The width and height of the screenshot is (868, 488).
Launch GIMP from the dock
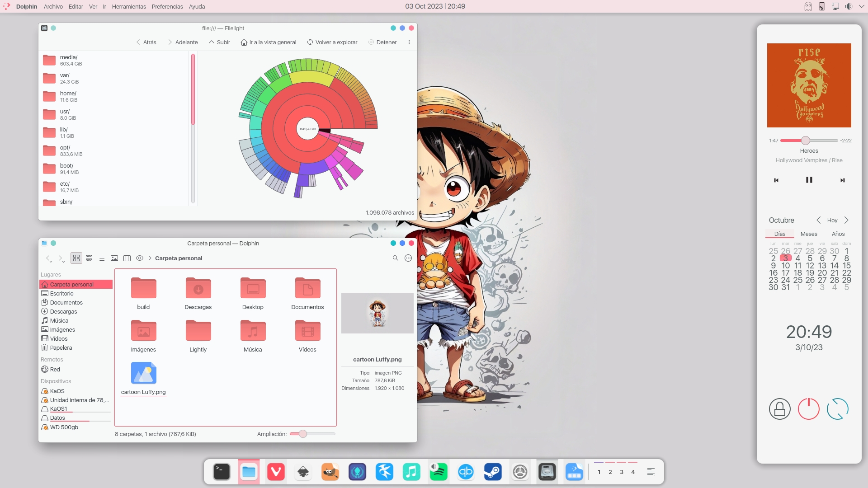pos(330,472)
